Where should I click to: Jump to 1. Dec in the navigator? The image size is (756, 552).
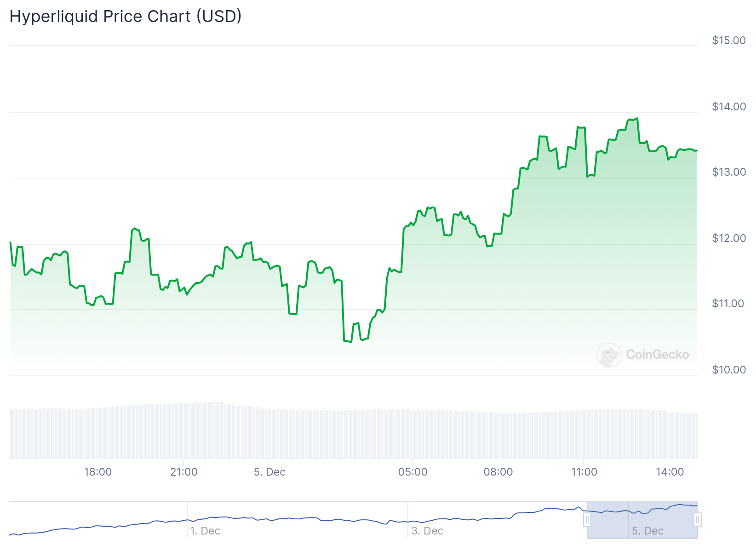click(x=205, y=531)
